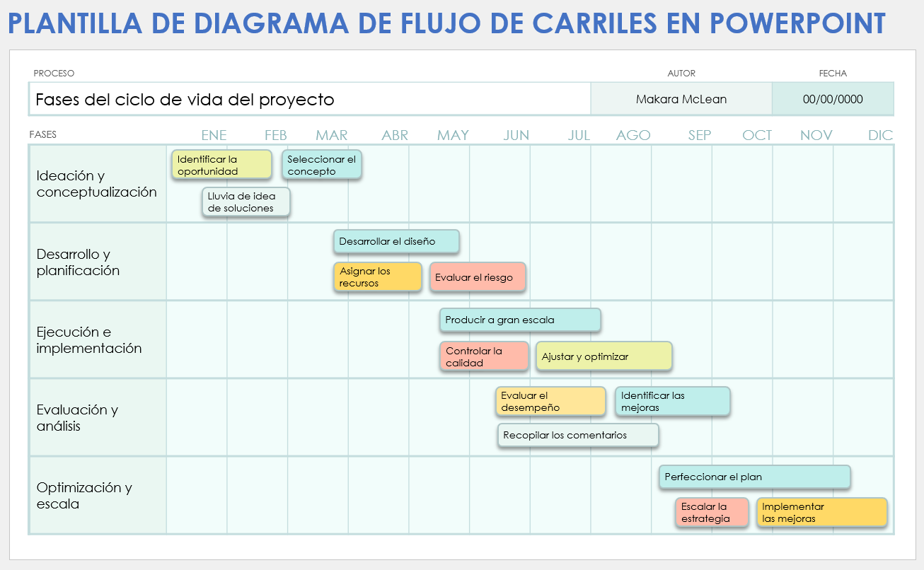
Task: Select the 'Recopilar los comentarios' box
Action: (x=578, y=435)
